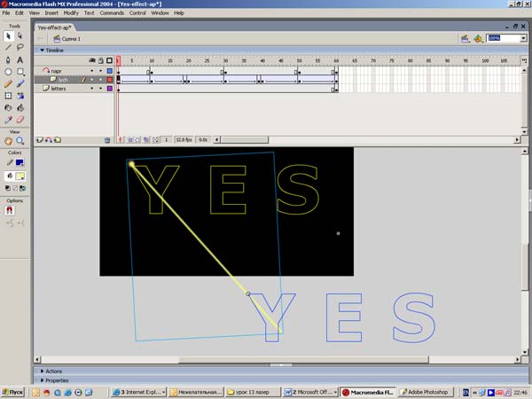Viewport: 532px width, 399px height.
Task: Select the Lasso tool
Action: [20, 47]
